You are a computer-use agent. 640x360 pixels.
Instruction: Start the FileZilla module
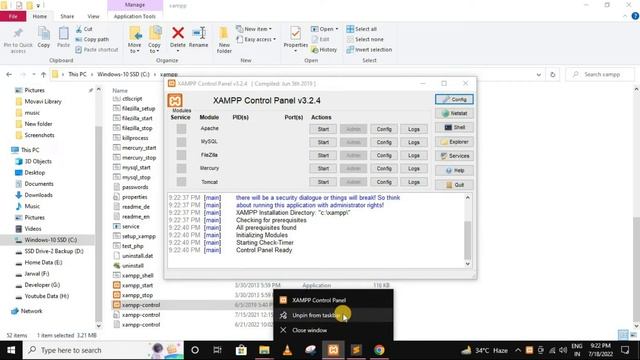(323, 156)
